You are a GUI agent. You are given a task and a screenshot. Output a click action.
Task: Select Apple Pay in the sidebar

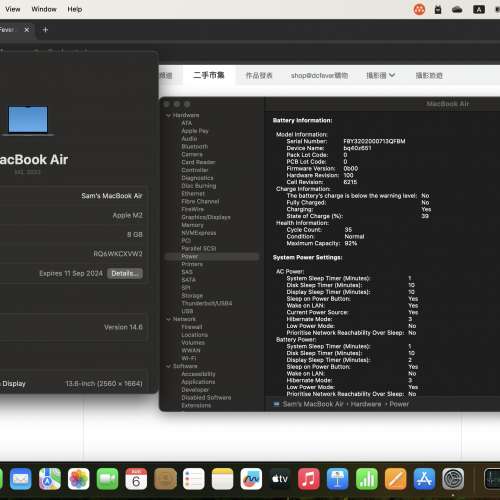[195, 131]
